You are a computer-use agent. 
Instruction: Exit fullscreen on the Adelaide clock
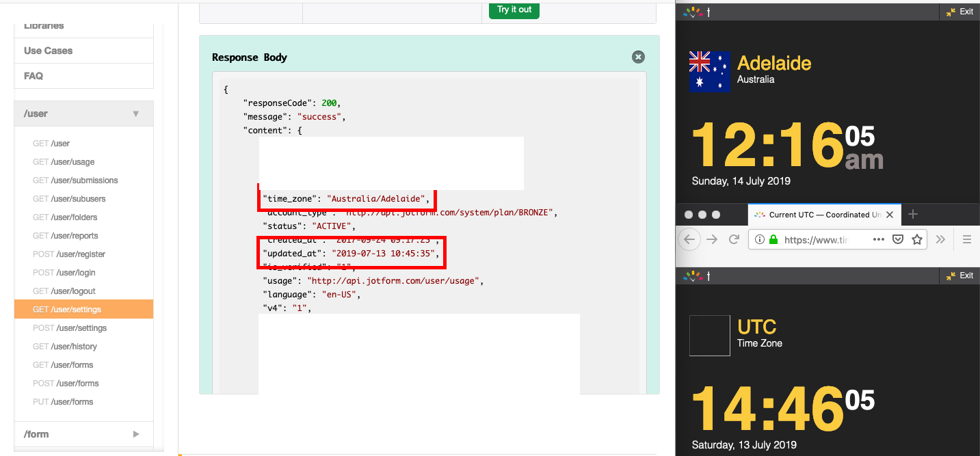(959, 12)
